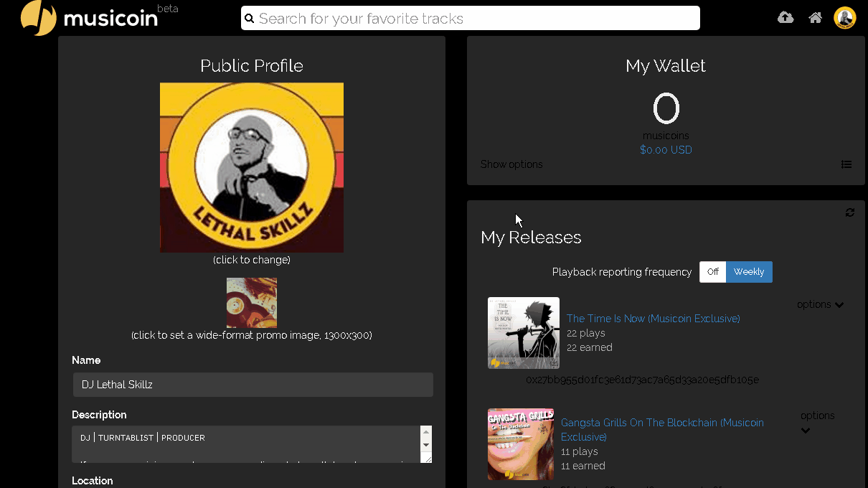The image size is (868, 488).
Task: Turn playback reporting frequency Off
Action: [712, 272]
